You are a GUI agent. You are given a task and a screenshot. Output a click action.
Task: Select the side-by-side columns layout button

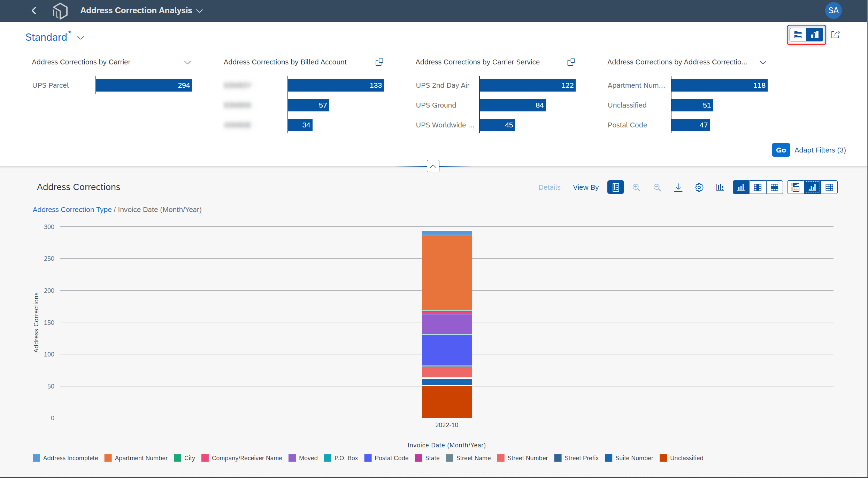(x=758, y=187)
